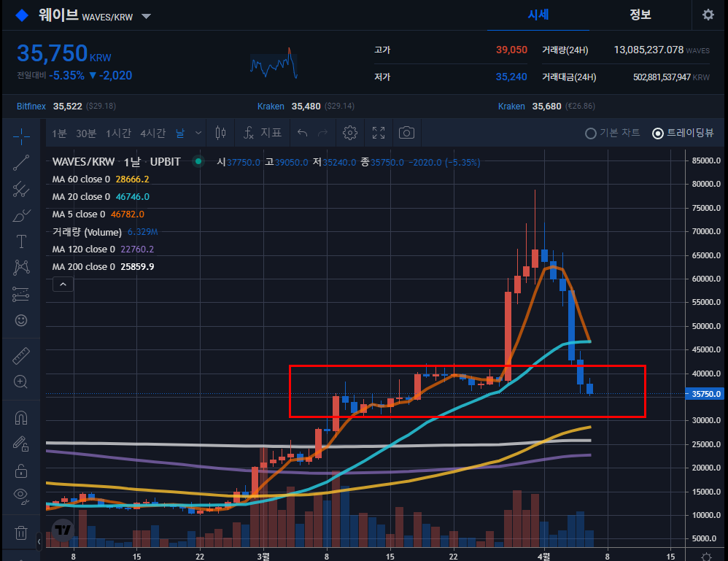Open the long/short position prediction tool
The height and width of the screenshot is (561, 728).
[21, 294]
